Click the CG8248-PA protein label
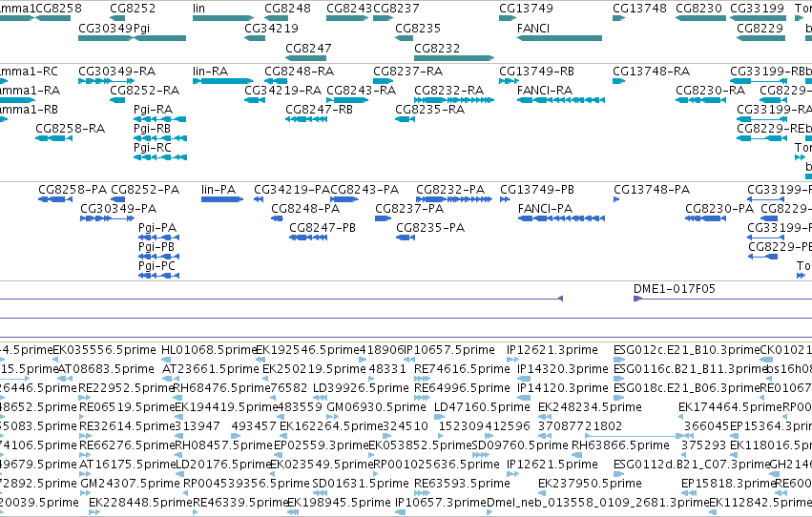The image size is (812, 517). [x=305, y=209]
